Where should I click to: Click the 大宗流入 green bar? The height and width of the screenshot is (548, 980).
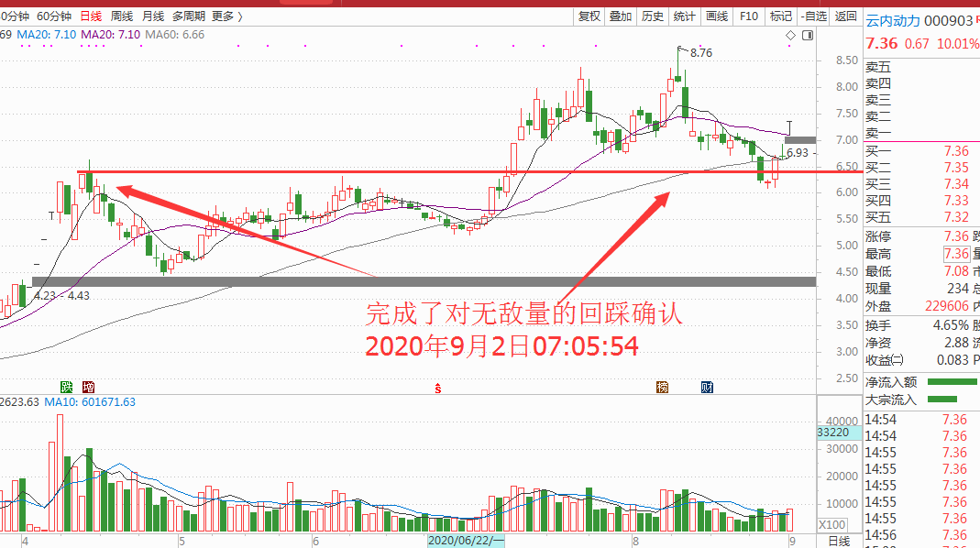(x=942, y=400)
